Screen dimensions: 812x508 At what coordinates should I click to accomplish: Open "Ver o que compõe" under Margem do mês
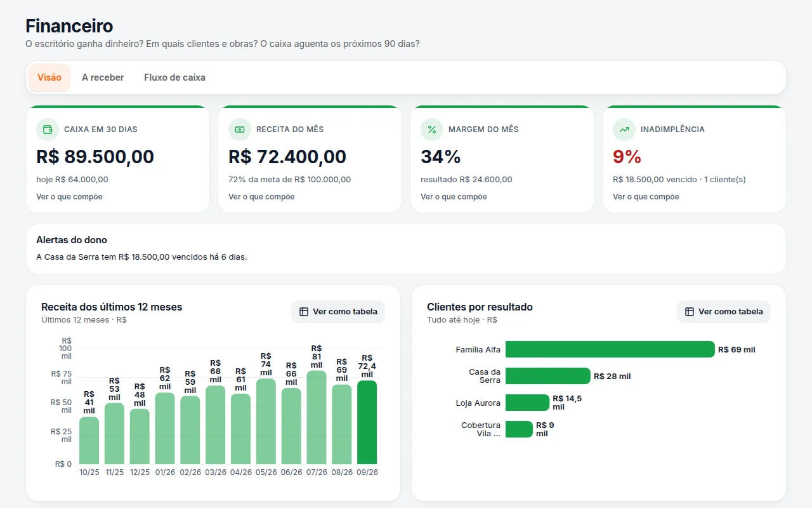[454, 197]
